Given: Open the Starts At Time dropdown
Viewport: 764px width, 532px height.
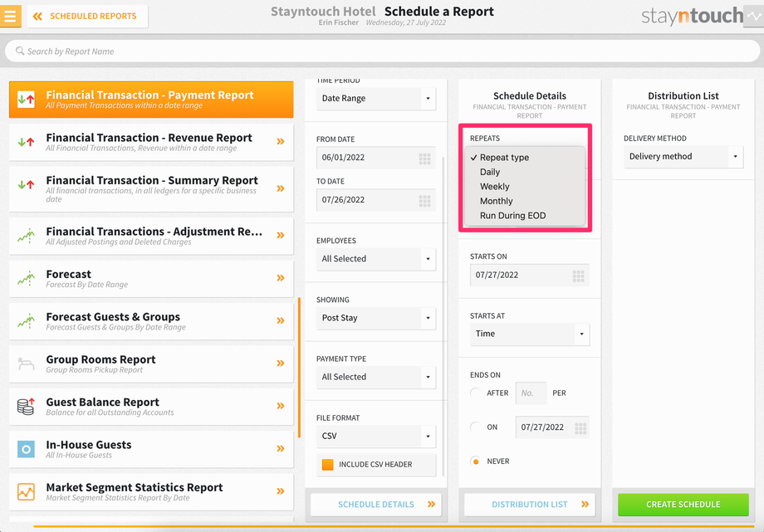Looking at the screenshot, I should tap(530, 334).
